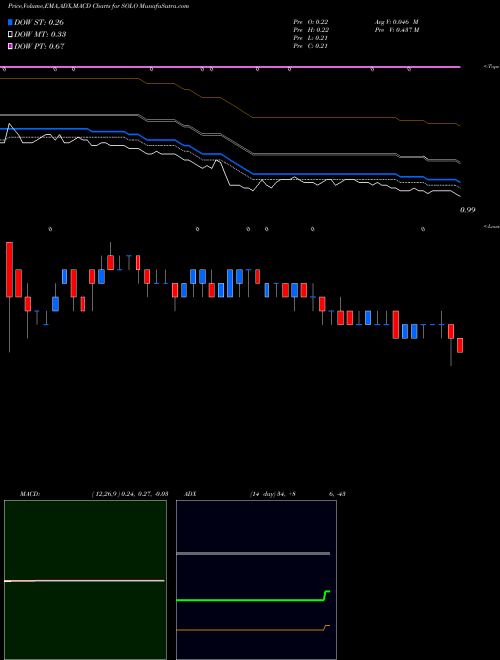
Task: Select the 'DOW ST: 0.26' legend label
Action: [x=39, y=22]
